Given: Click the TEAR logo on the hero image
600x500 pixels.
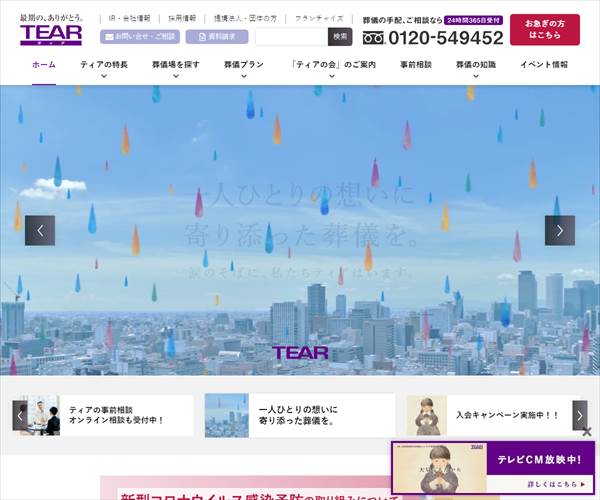Looking at the screenshot, I should [x=300, y=353].
